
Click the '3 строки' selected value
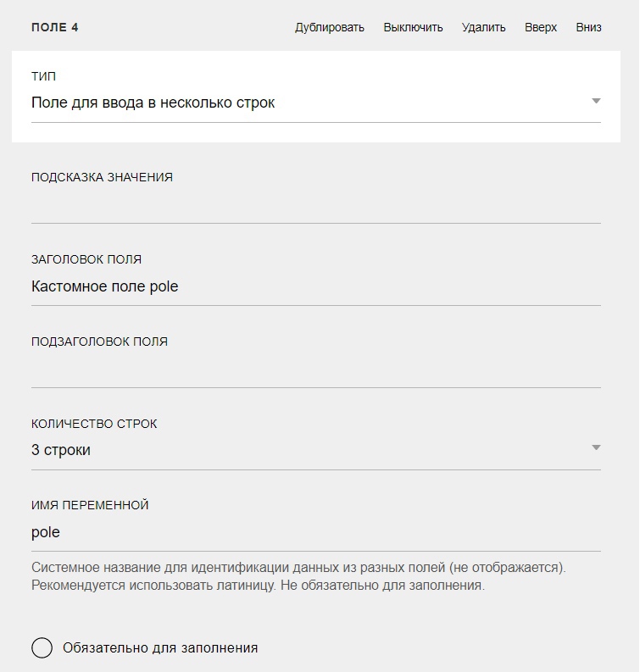(x=61, y=450)
